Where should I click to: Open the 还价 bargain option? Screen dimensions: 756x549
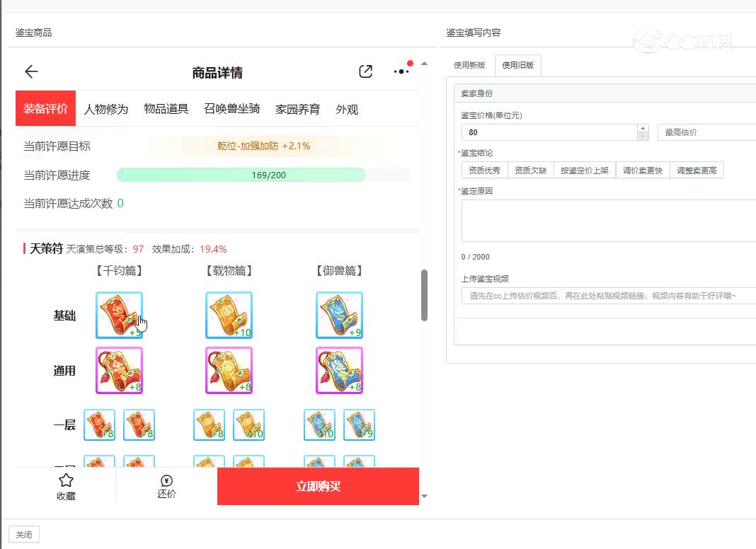[166, 487]
